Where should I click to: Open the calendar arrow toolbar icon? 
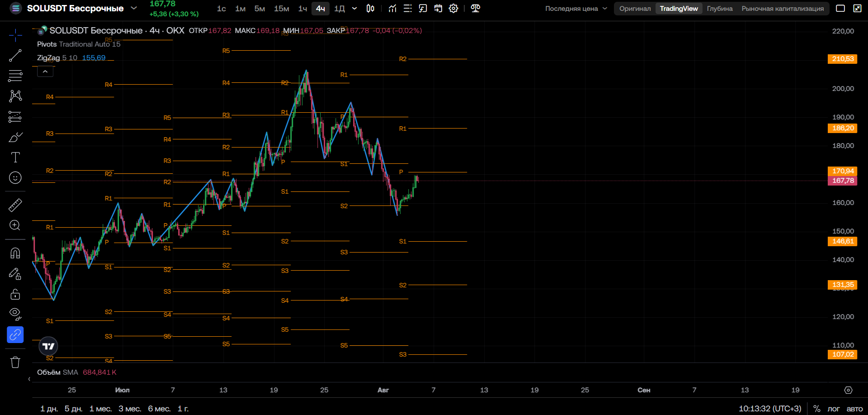438,9
